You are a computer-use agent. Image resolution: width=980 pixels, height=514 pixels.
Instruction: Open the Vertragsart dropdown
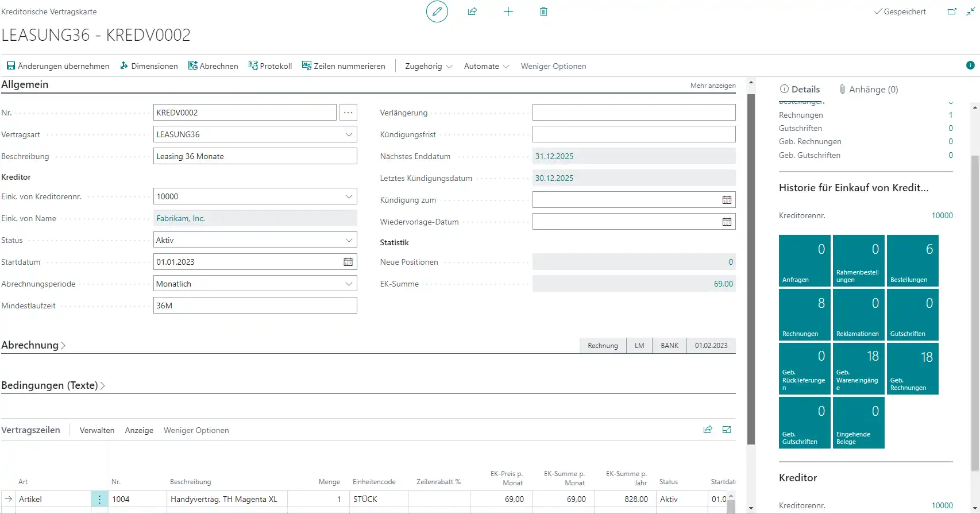tap(348, 134)
